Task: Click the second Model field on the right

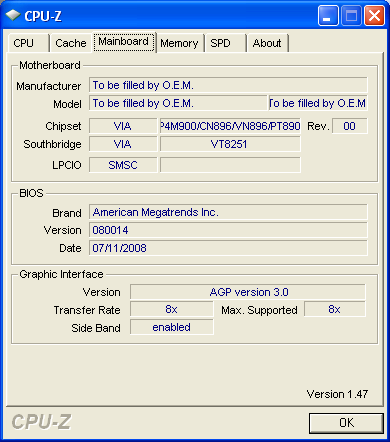Action: click(318, 103)
